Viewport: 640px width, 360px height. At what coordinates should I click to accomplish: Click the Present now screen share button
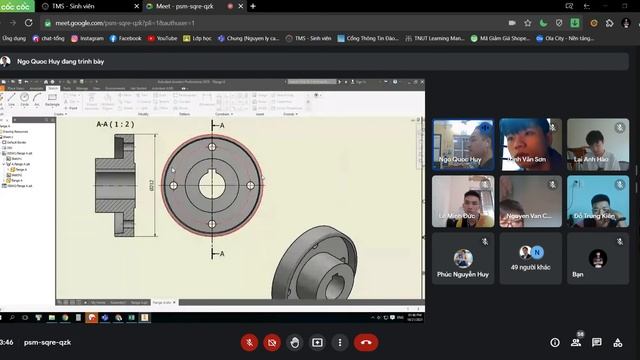coord(317,342)
